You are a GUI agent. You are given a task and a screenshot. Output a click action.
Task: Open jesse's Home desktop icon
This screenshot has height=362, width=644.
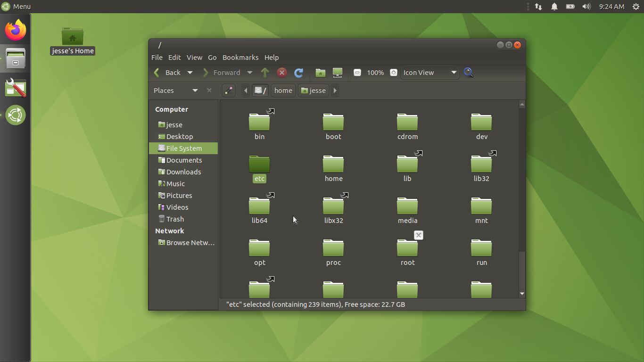point(73,41)
